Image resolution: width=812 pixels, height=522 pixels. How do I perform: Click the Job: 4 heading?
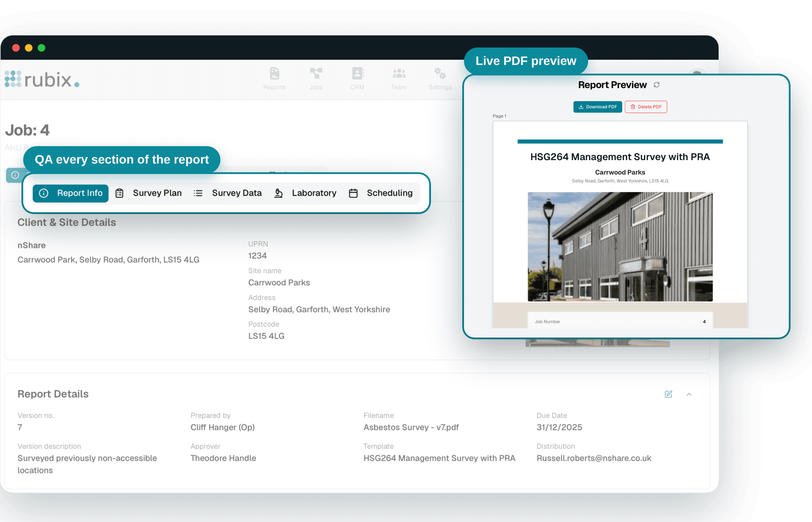pos(27,130)
